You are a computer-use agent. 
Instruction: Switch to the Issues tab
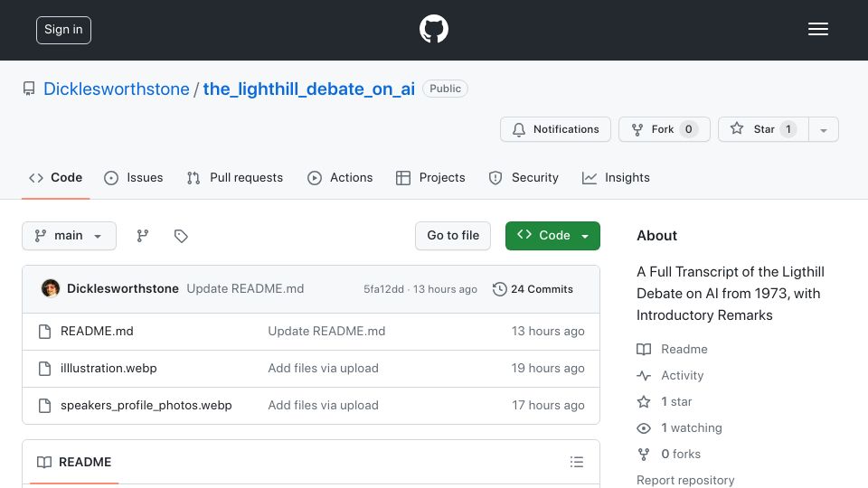[134, 178]
